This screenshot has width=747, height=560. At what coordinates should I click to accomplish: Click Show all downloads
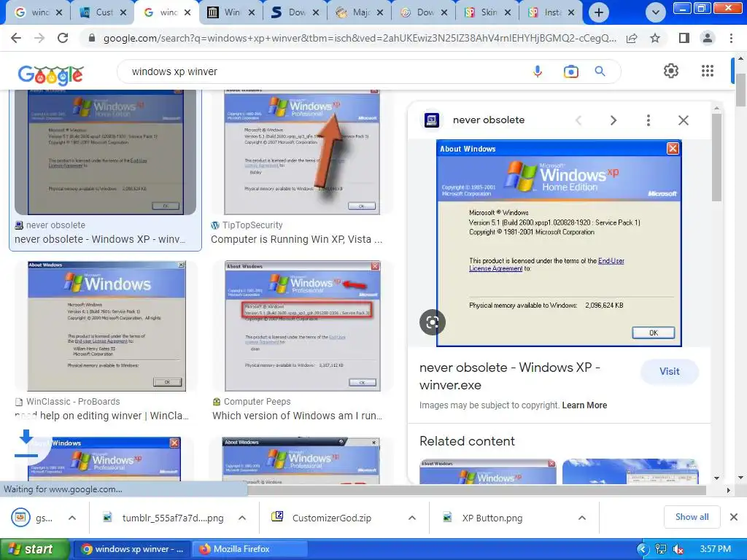point(692,517)
